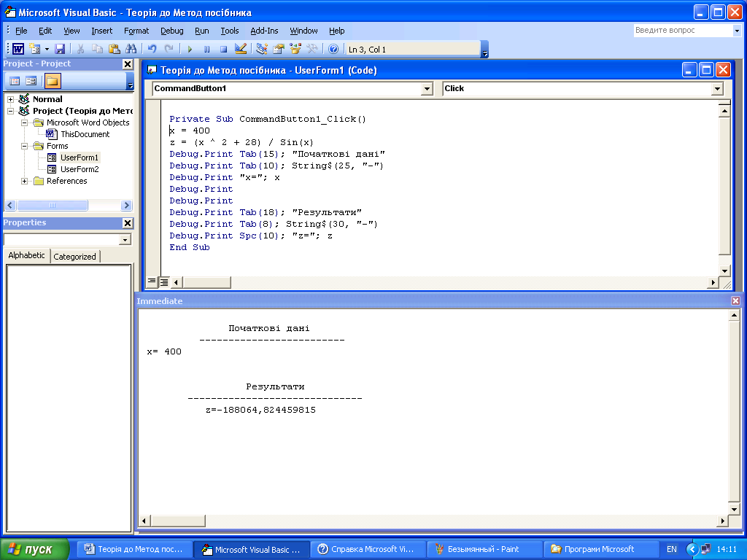The width and height of the screenshot is (747, 560).
Task: Open Find with the binoculars icon
Action: tap(131, 49)
